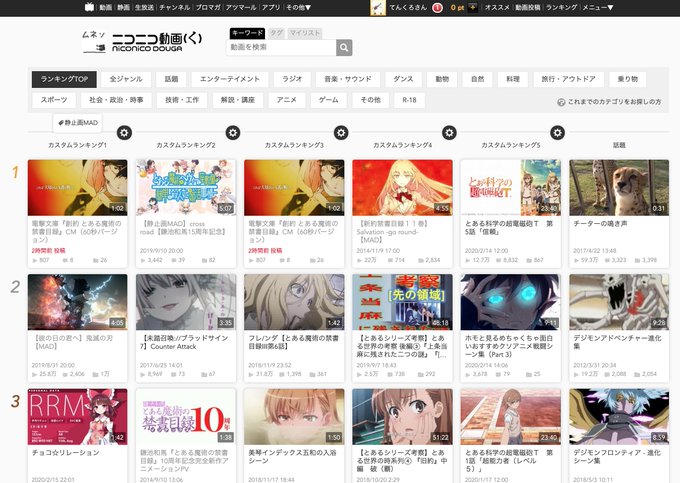680x483 pixels.
Task: Click the チーターの鳴き声 video title
Action: coord(600,224)
